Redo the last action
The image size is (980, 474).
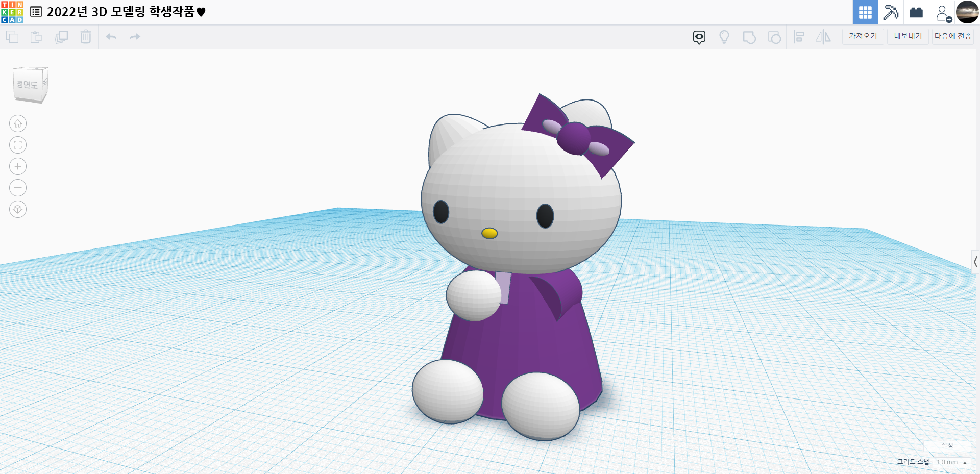[135, 37]
